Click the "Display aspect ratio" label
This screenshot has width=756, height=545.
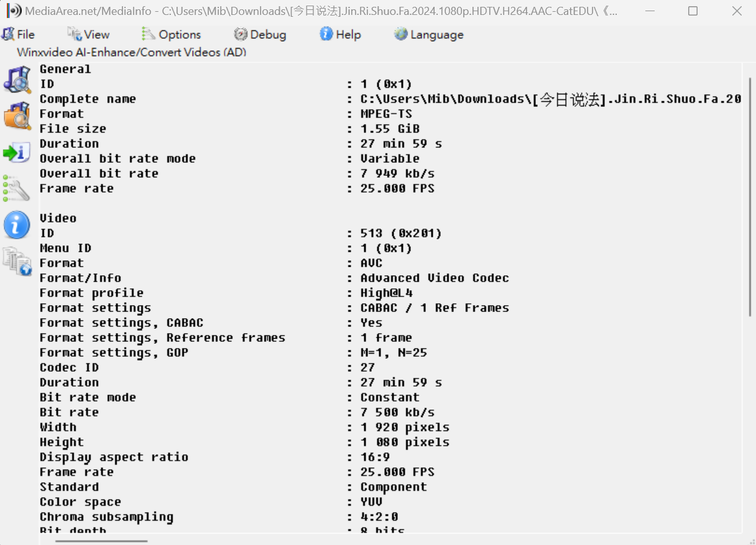pyautogui.click(x=114, y=457)
